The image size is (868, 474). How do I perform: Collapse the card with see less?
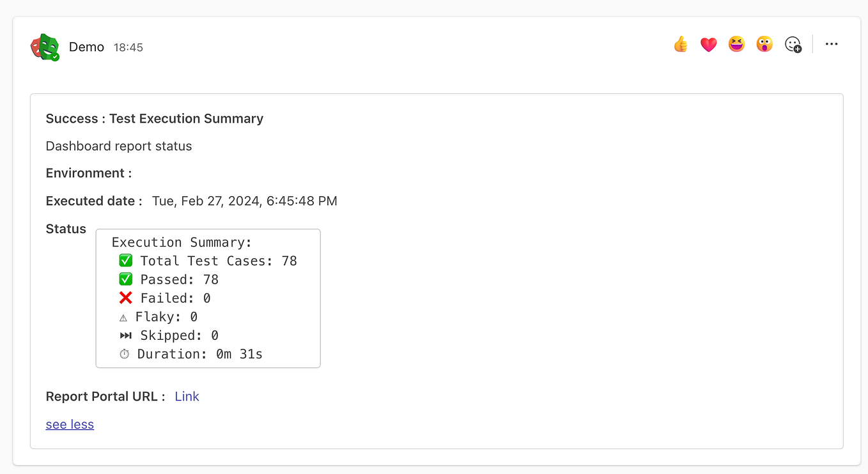tap(70, 425)
